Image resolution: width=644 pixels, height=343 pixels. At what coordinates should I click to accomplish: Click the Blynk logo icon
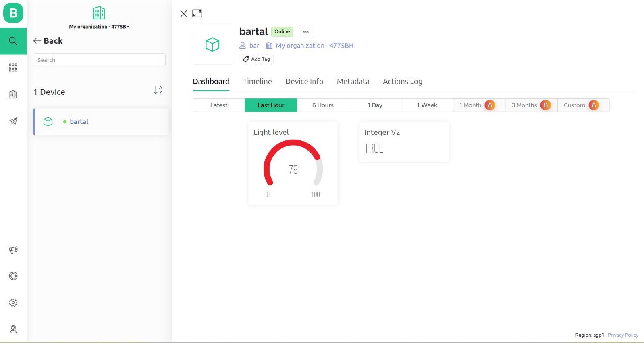(x=13, y=13)
